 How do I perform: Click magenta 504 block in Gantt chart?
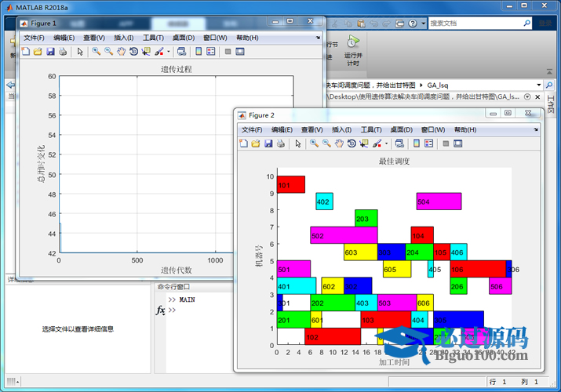tap(439, 201)
